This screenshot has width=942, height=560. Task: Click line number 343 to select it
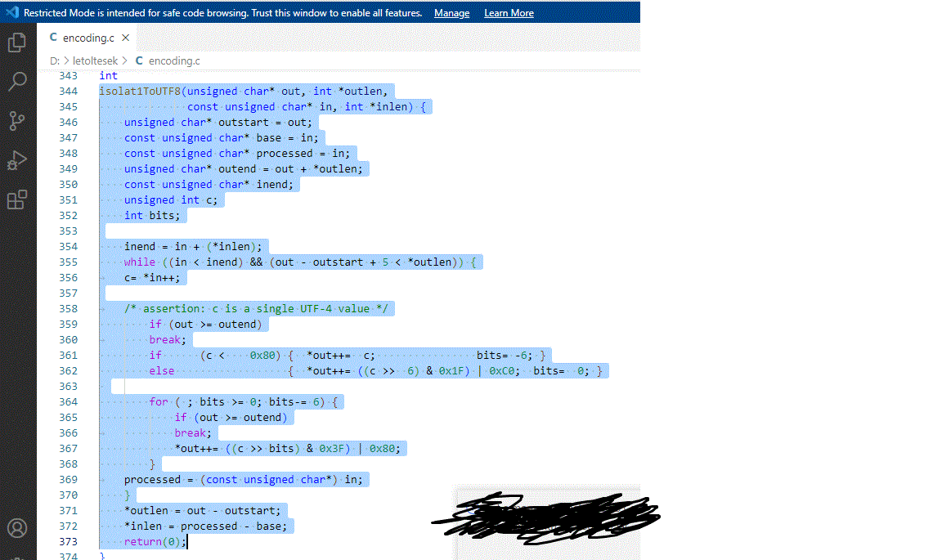tap(69, 75)
